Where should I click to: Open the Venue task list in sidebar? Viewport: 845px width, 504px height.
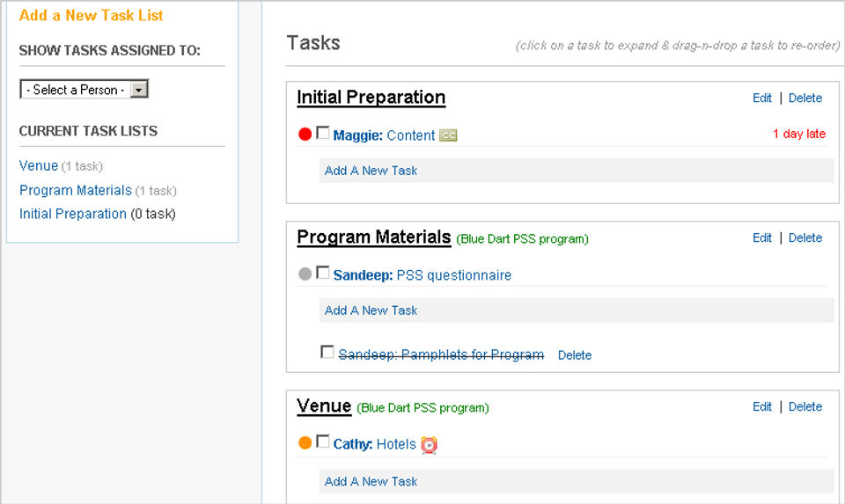tap(38, 166)
